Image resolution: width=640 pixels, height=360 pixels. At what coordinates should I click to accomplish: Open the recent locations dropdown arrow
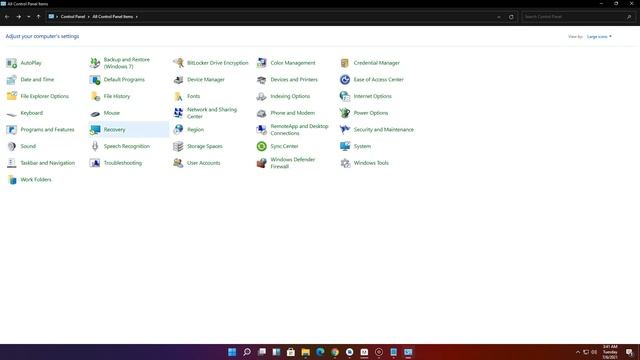tap(29, 17)
